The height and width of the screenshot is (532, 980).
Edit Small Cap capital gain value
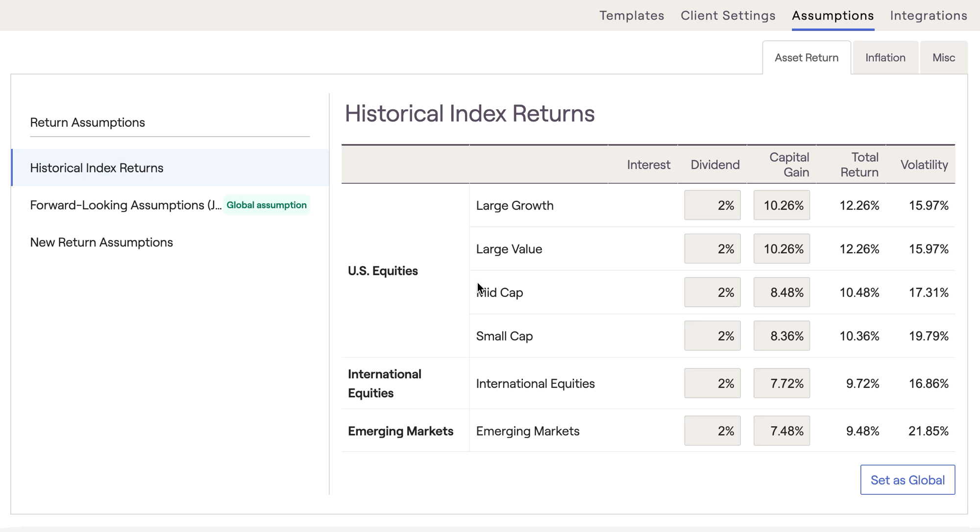click(x=781, y=336)
